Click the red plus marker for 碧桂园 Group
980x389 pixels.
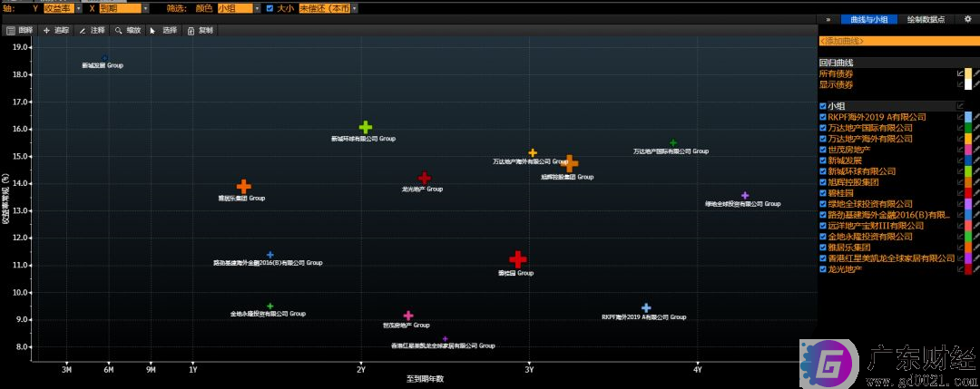tap(517, 259)
